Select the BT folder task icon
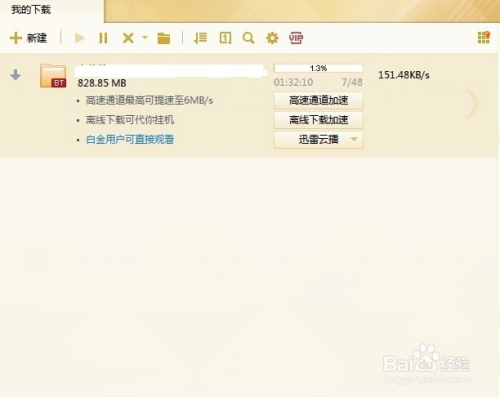The width and height of the screenshot is (500, 397). (x=53, y=76)
